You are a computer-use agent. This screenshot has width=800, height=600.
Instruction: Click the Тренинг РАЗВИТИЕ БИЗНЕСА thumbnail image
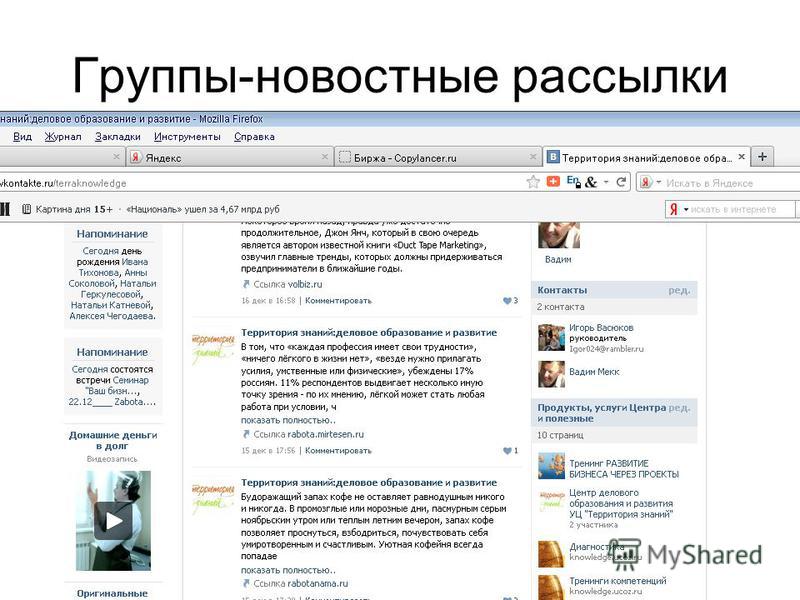point(551,465)
